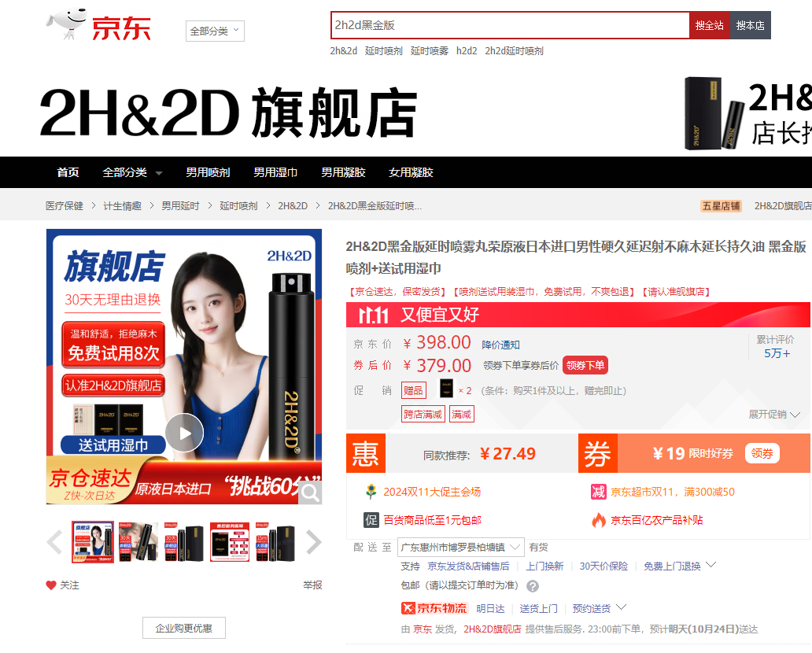The image size is (812, 653).
Task: Select the third product thumbnail
Action: coord(184,542)
